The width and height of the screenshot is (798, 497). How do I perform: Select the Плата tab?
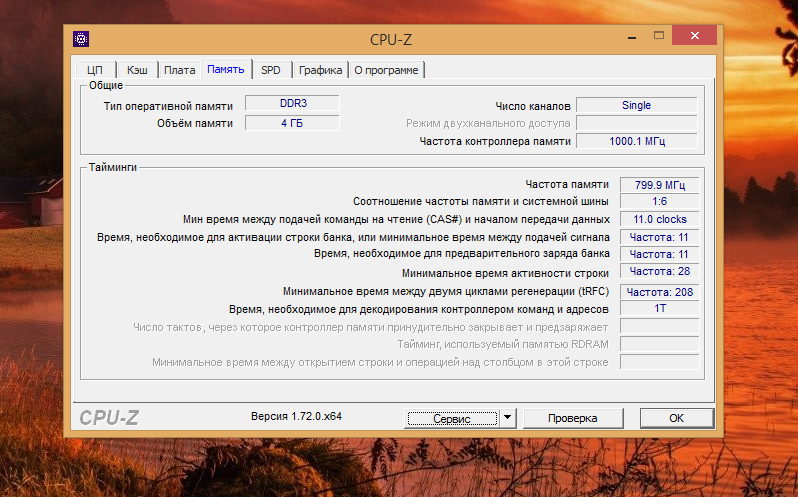coord(179,70)
